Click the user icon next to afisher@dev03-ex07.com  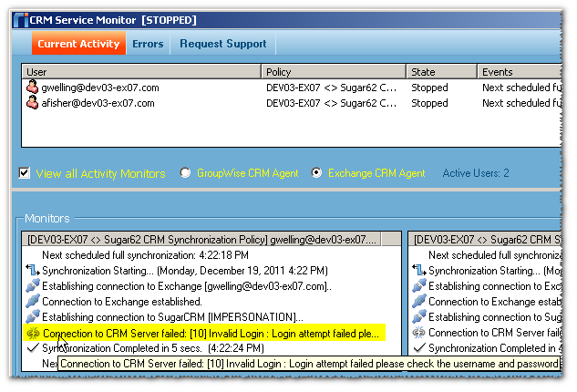coord(33,103)
